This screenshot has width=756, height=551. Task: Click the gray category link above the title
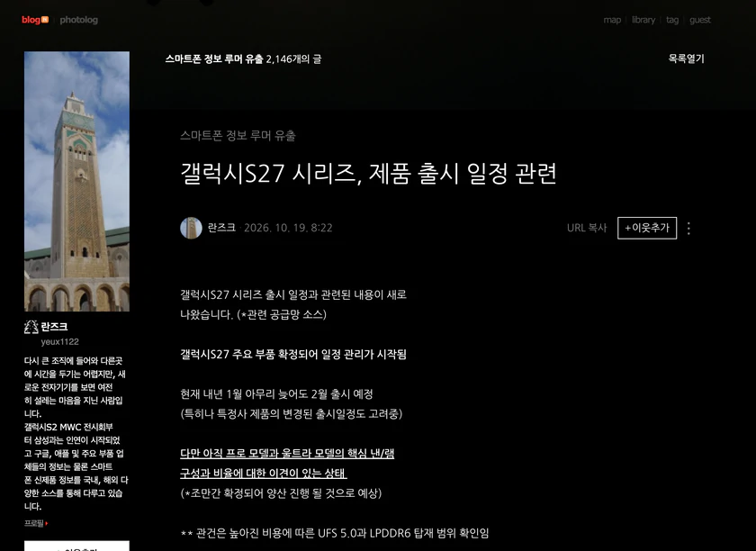click(x=238, y=136)
